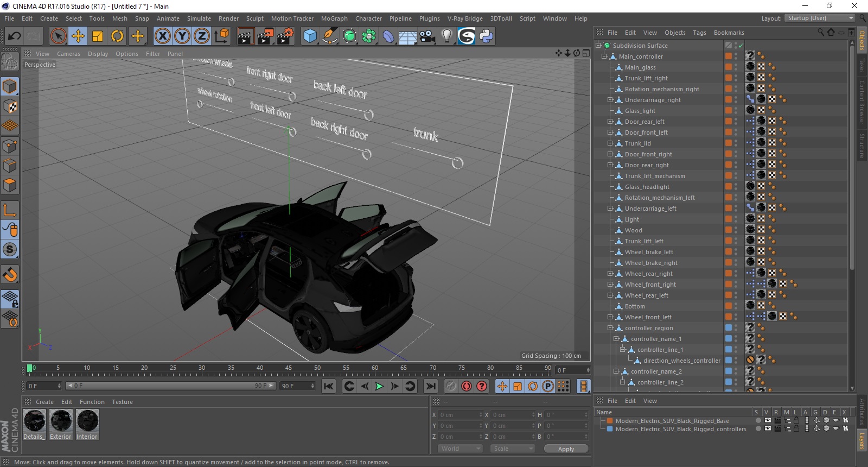Open the V-Ray Bridge menu
The image size is (868, 467).
(465, 18)
